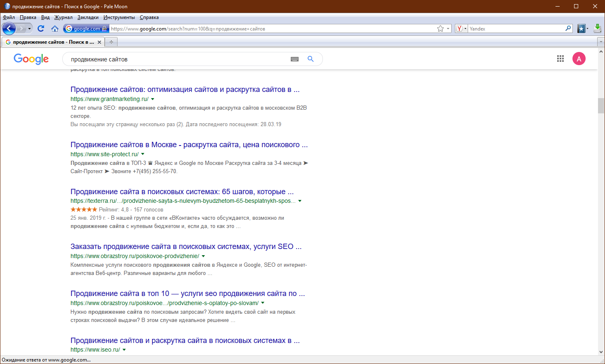The height and width of the screenshot is (364, 605).
Task: Open 'Продвижение сайта в топ 10' result
Action: (188, 294)
